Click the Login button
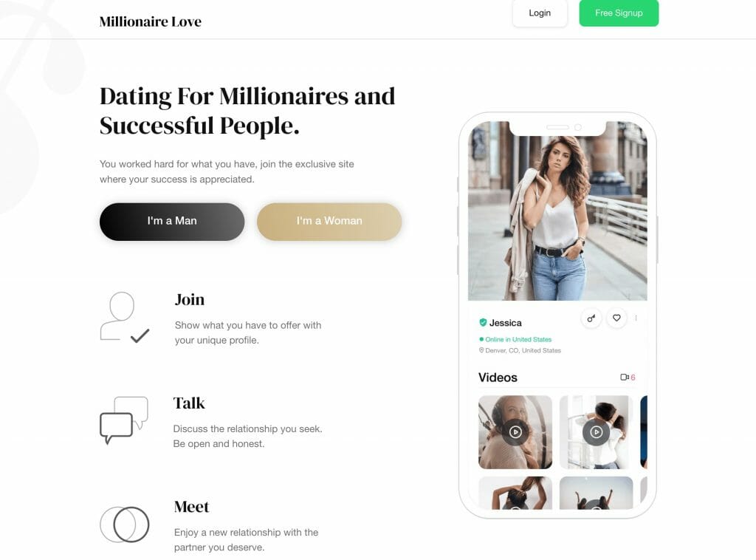 (x=540, y=13)
